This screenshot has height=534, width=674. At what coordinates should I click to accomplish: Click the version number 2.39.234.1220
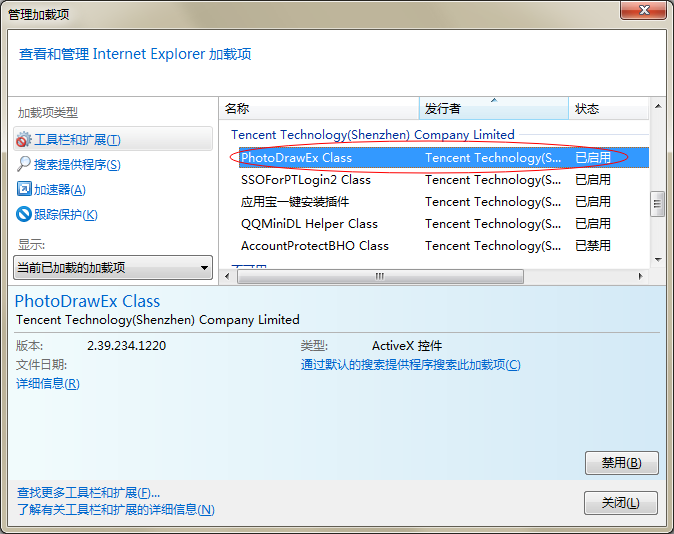coord(126,346)
